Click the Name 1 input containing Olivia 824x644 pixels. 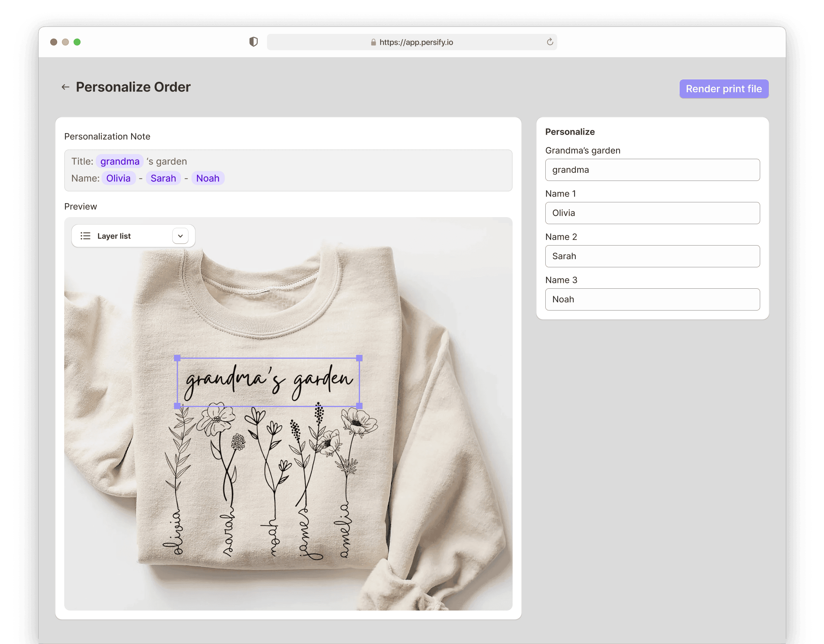point(652,213)
